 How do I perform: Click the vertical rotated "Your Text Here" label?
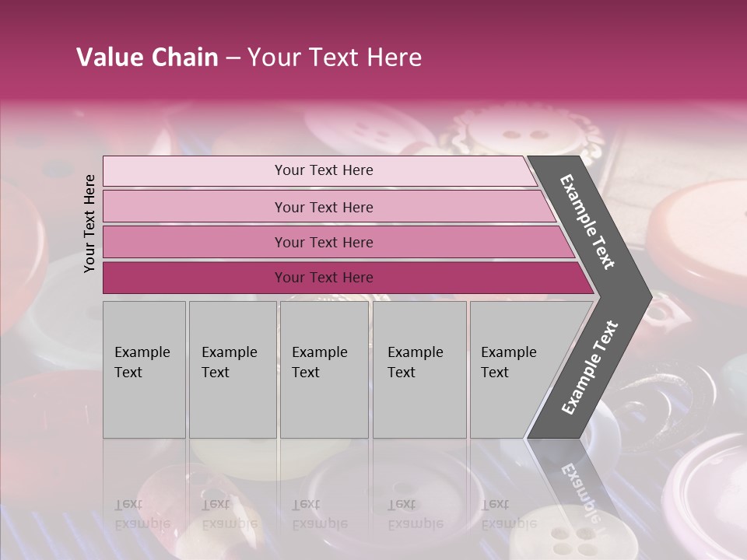click(89, 223)
